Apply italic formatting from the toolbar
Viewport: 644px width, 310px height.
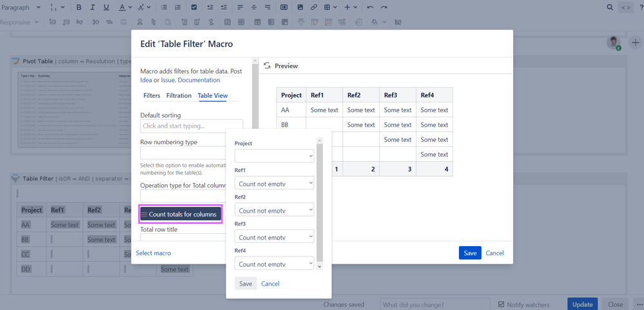(x=92, y=7)
